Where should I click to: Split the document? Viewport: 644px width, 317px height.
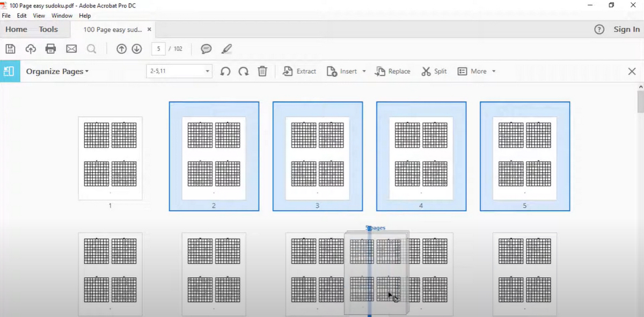(x=434, y=71)
